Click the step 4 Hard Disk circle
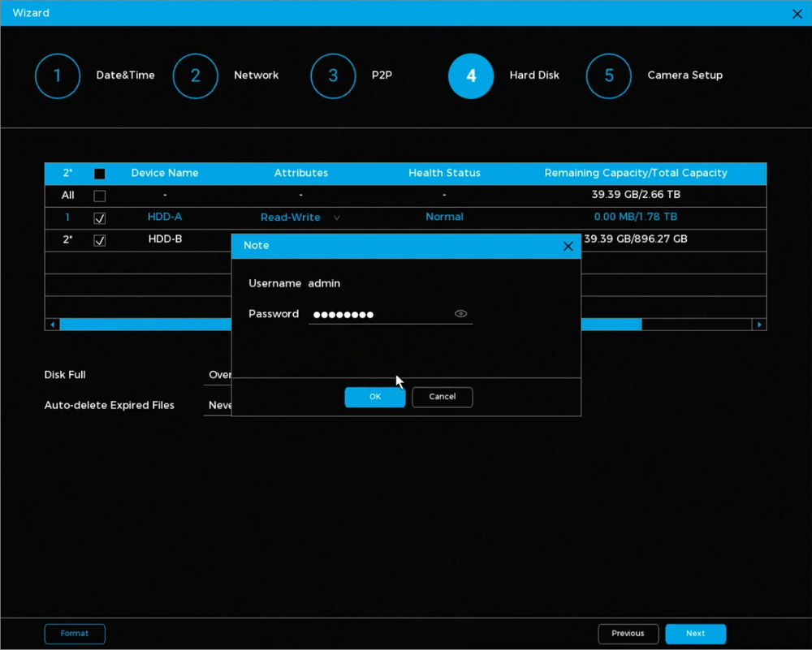Viewport: 812px width, 650px height. point(471,75)
